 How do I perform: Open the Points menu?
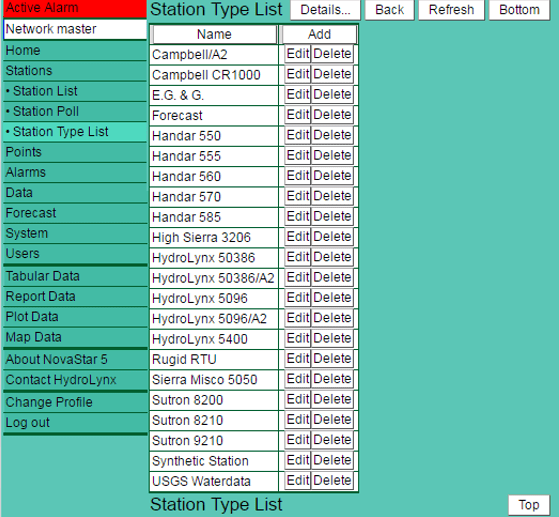click(75, 152)
